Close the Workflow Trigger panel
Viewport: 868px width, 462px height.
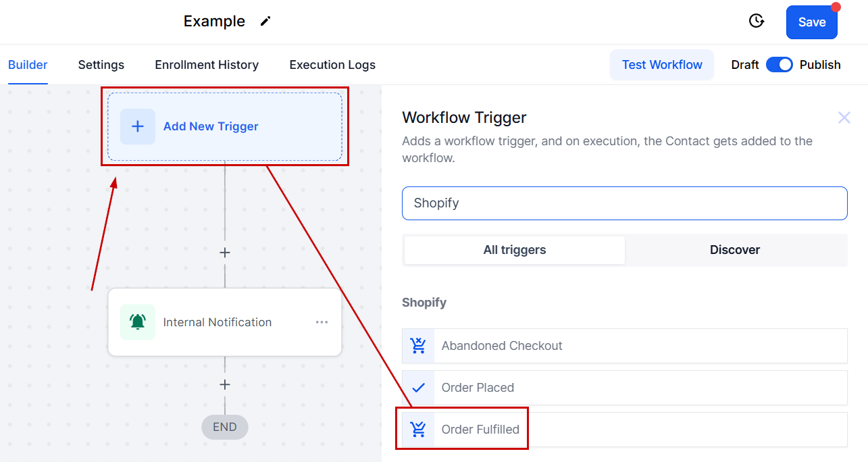[x=844, y=118]
